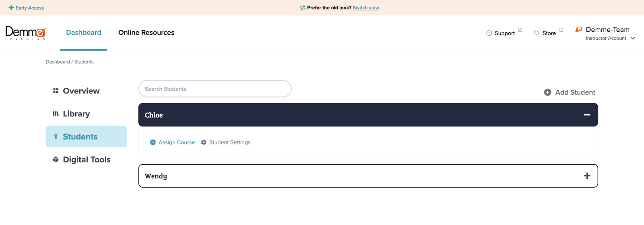Click the checkmark icon beside Assign Course
The width and height of the screenshot is (644, 225).
[153, 142]
